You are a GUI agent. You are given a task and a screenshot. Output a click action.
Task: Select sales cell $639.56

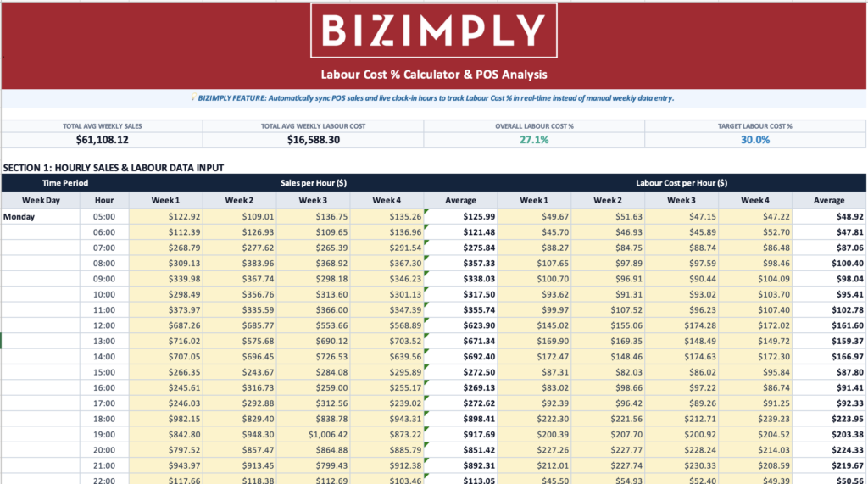(x=387, y=357)
